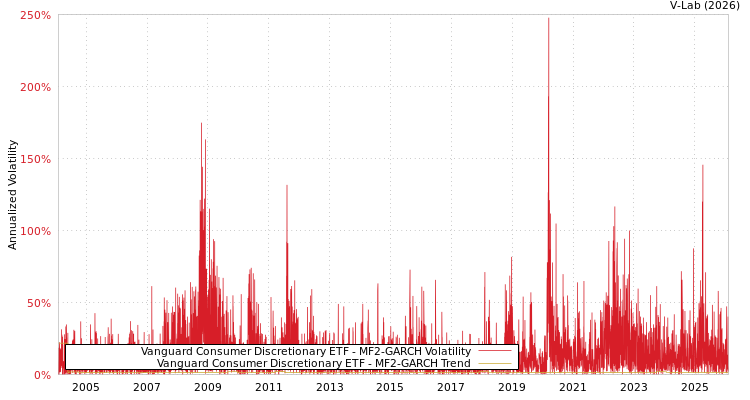
Task: Click the 2009 x-axis label
Action: (x=208, y=387)
